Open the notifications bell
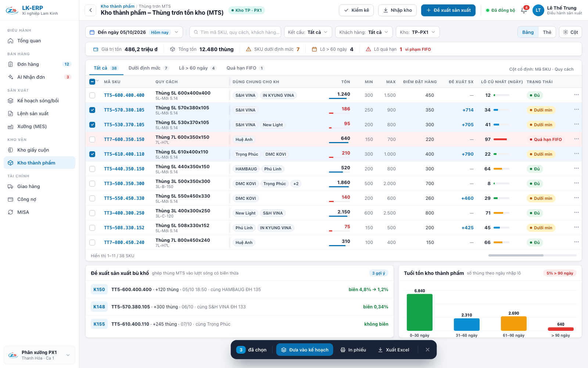588x368 pixels. 524,10
